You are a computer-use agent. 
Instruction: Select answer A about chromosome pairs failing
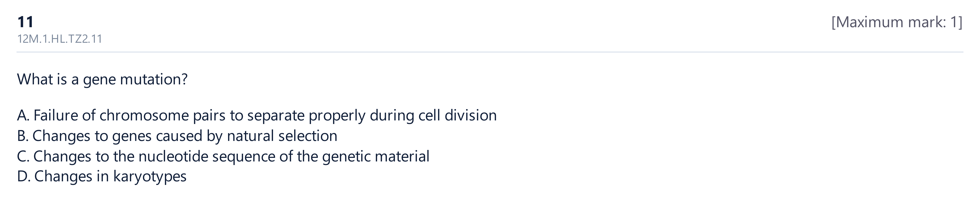257,115
